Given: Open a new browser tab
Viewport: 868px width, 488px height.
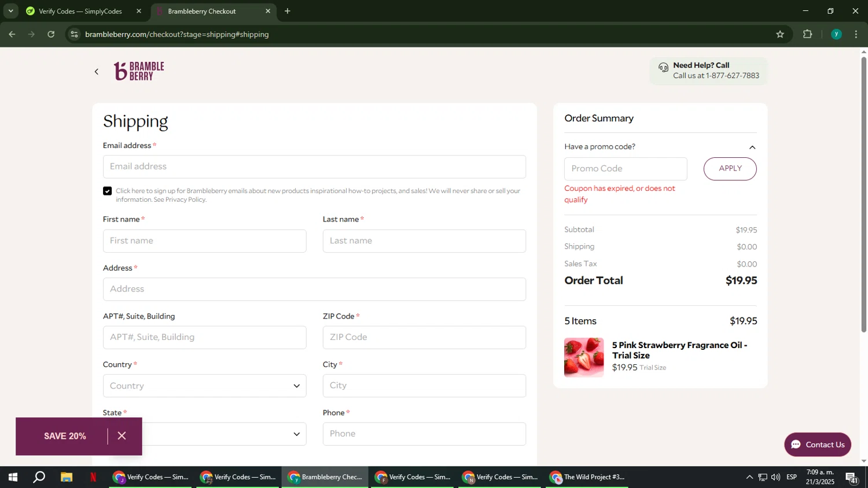Looking at the screenshot, I should pyautogui.click(x=288, y=11).
